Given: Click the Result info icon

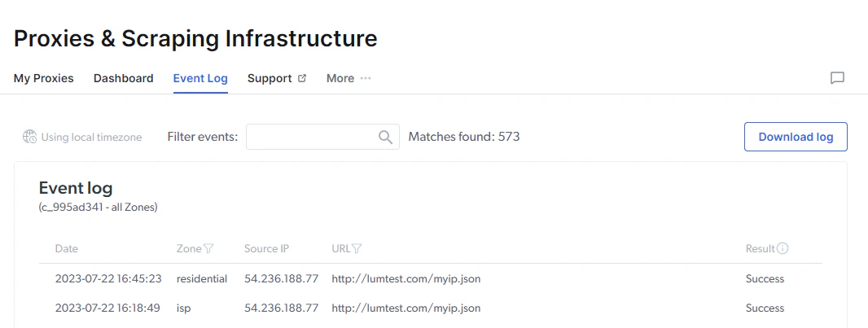Looking at the screenshot, I should point(783,248).
